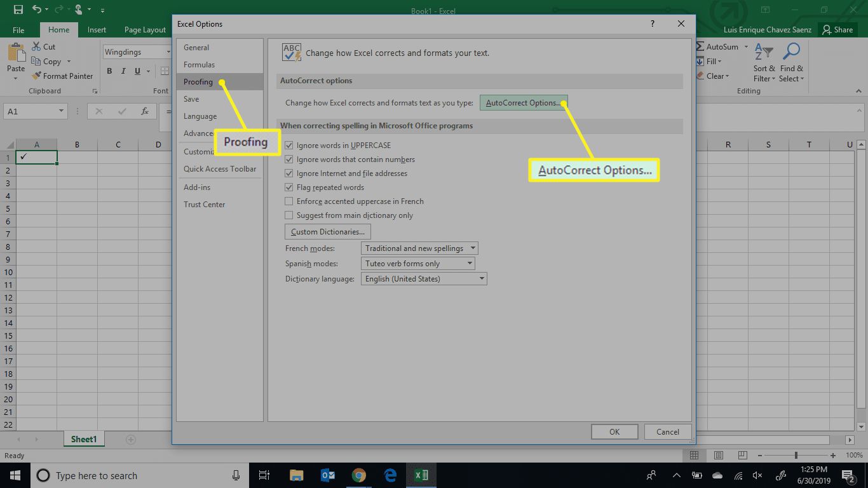Switch to the Insert ribbon tab
This screenshot has height=488, width=868.
pyautogui.click(x=97, y=30)
